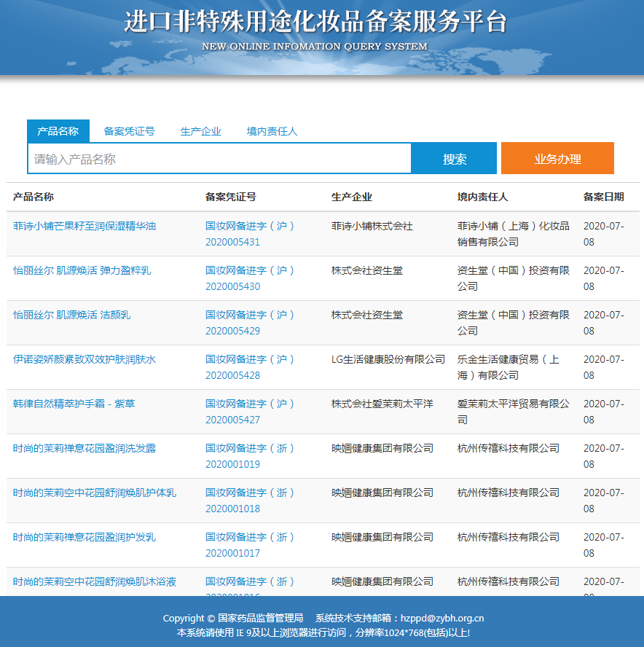
Task: Click the IE 9 browser requirement footer note
Action: click(323, 632)
